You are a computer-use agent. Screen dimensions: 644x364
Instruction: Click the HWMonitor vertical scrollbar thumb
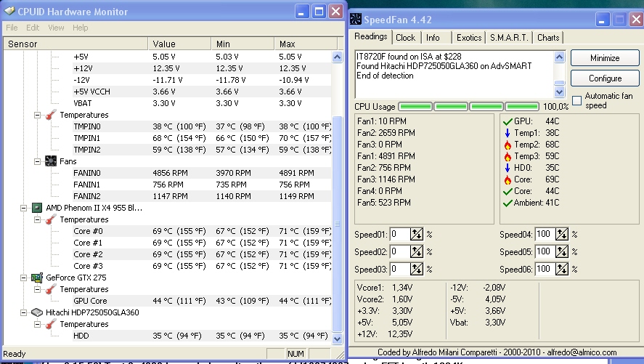[x=337, y=224]
